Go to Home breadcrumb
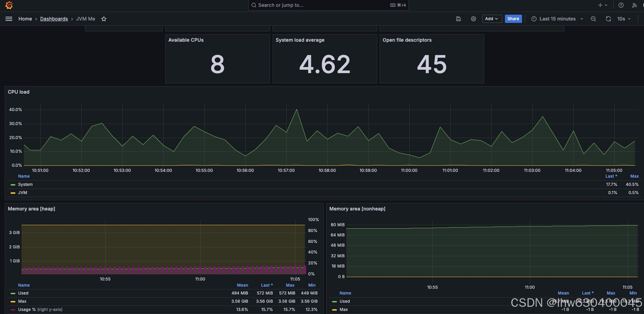 pos(25,19)
